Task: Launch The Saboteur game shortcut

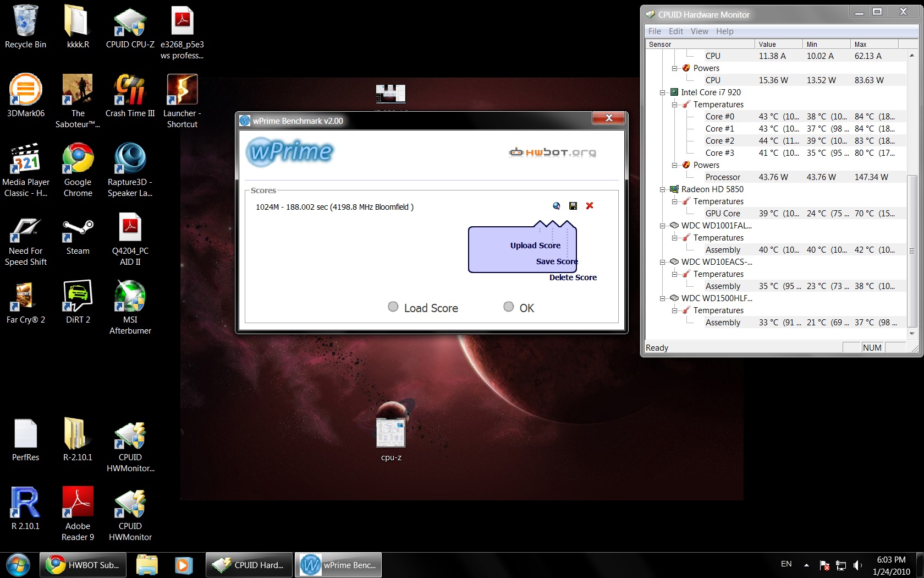Action: [x=78, y=101]
